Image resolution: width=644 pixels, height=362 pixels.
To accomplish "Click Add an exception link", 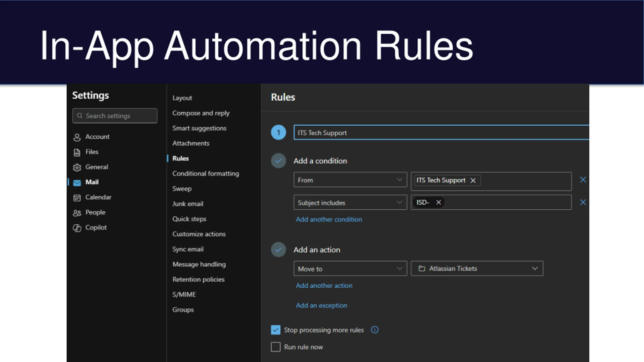I will [x=321, y=305].
